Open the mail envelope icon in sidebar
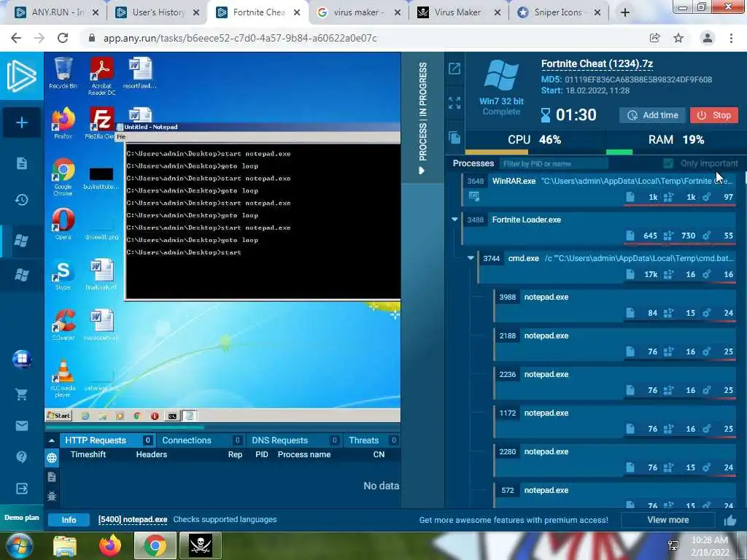Image resolution: width=747 pixels, height=560 pixels. pos(21,426)
